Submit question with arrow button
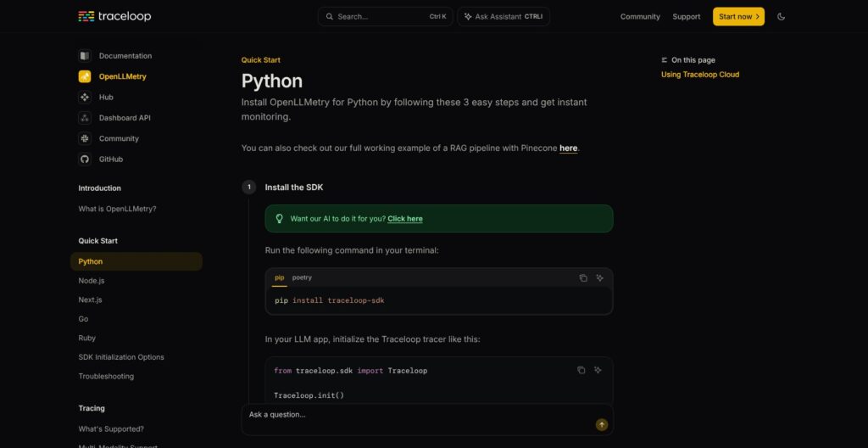Image resolution: width=868 pixels, height=448 pixels. [x=602, y=425]
